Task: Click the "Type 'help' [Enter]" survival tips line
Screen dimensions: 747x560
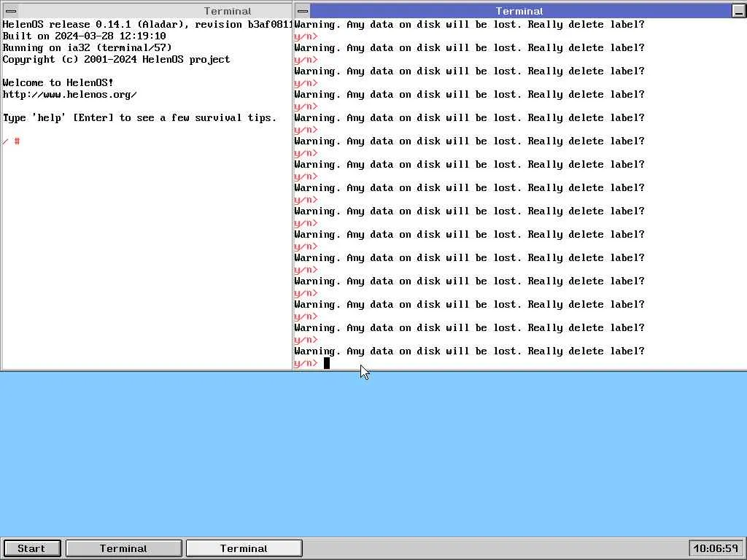Action: 139,117
